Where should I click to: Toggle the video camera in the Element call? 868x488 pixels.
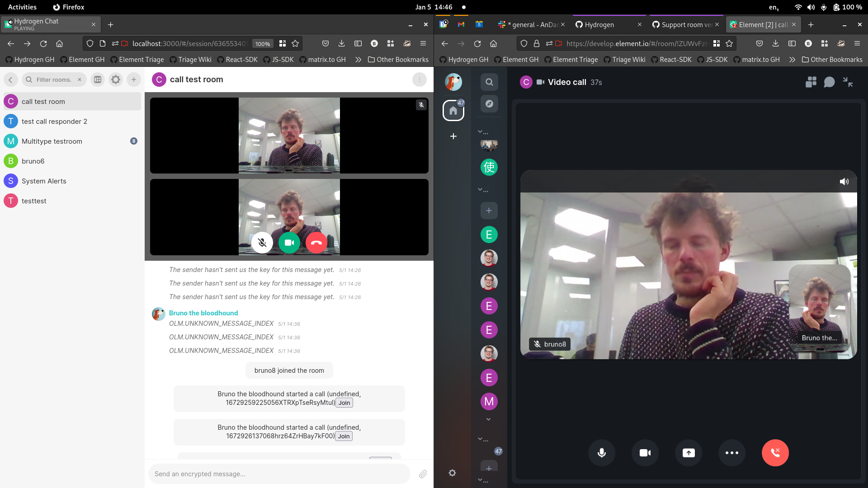click(x=645, y=453)
